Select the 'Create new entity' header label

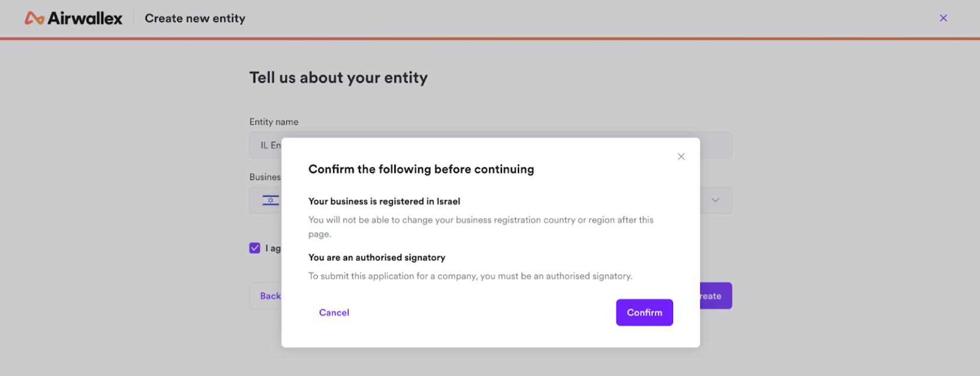pos(194,18)
